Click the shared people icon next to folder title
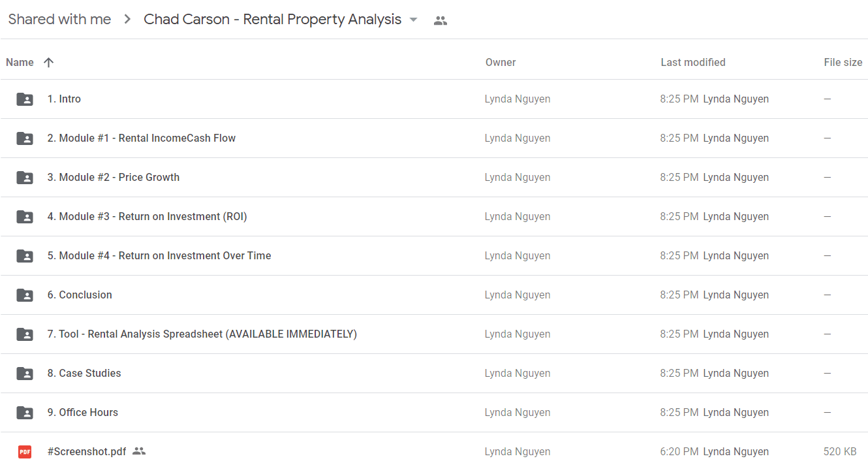868x465 pixels. pos(441,20)
